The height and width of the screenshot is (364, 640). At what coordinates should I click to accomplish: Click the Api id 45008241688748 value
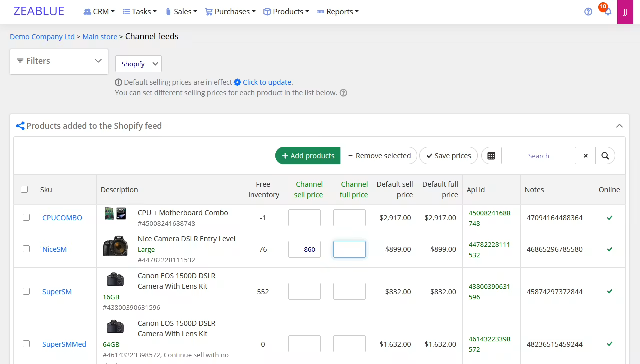pos(489,218)
